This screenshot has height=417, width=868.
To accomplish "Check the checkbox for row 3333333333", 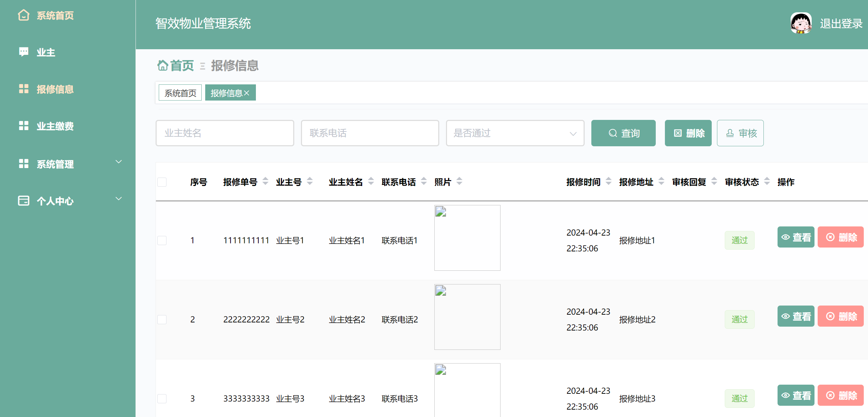I will point(162,399).
